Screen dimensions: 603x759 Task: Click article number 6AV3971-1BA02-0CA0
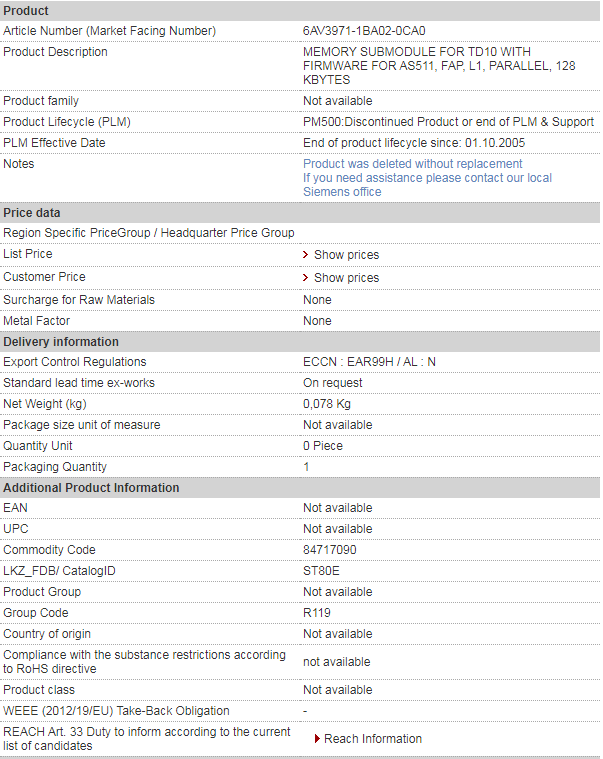coord(364,31)
